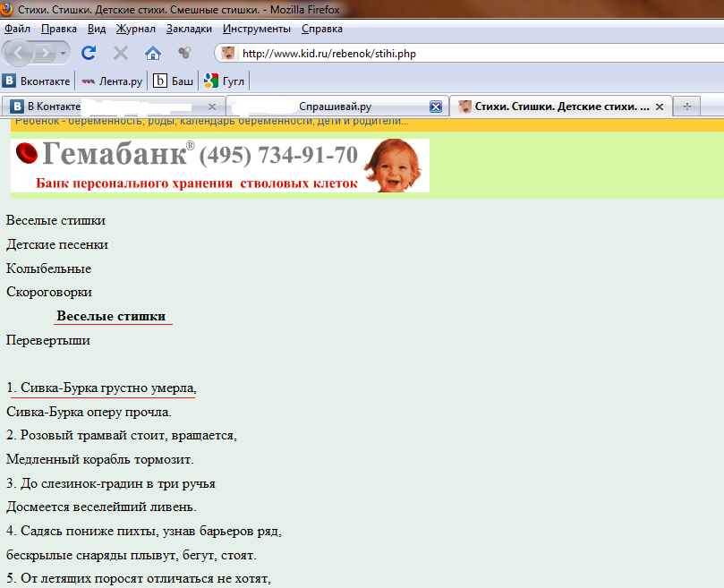Image resolution: width=724 pixels, height=588 pixels.
Task: Open the Home page icon
Action: [x=152, y=53]
